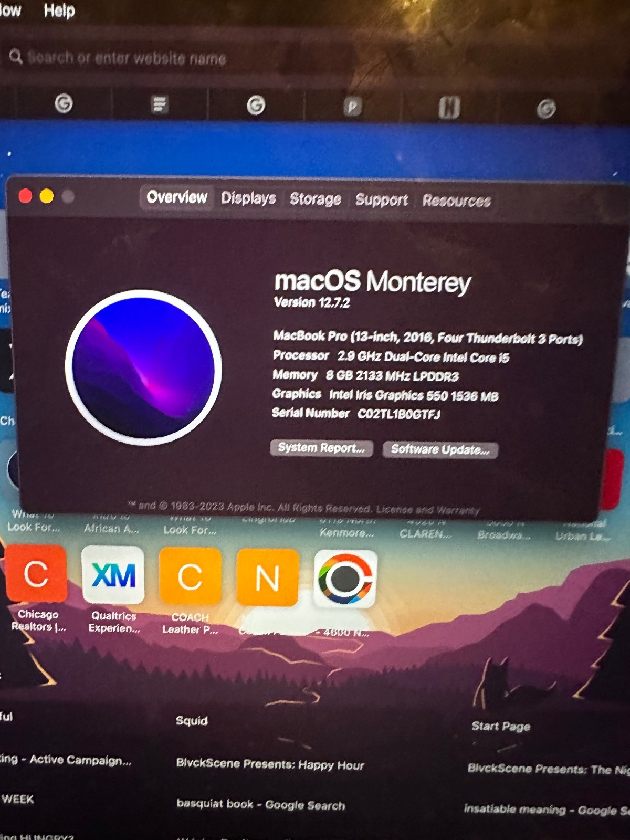This screenshot has height=840, width=630.
Task: Click the Broadwa... favorite label
Action: (x=504, y=535)
